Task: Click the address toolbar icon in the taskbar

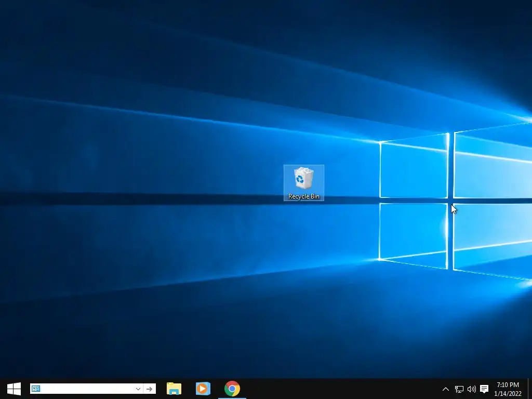Action: click(36, 389)
